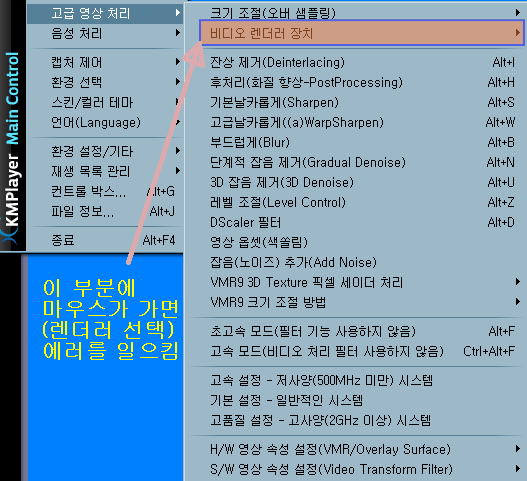Screen dimensions: 527x481
Task: Select 잡음(노이즈) 추가(Add Noise)
Action: pyautogui.click(x=356, y=263)
